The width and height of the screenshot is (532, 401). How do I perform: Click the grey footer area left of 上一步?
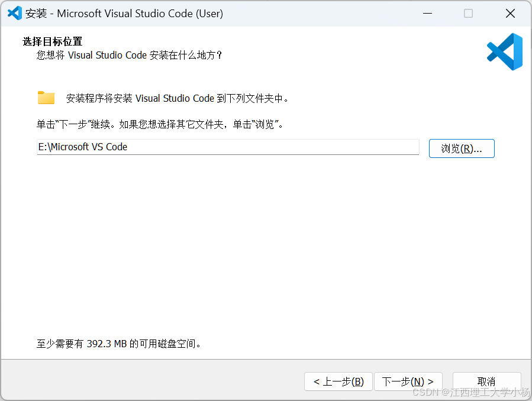coord(148,381)
